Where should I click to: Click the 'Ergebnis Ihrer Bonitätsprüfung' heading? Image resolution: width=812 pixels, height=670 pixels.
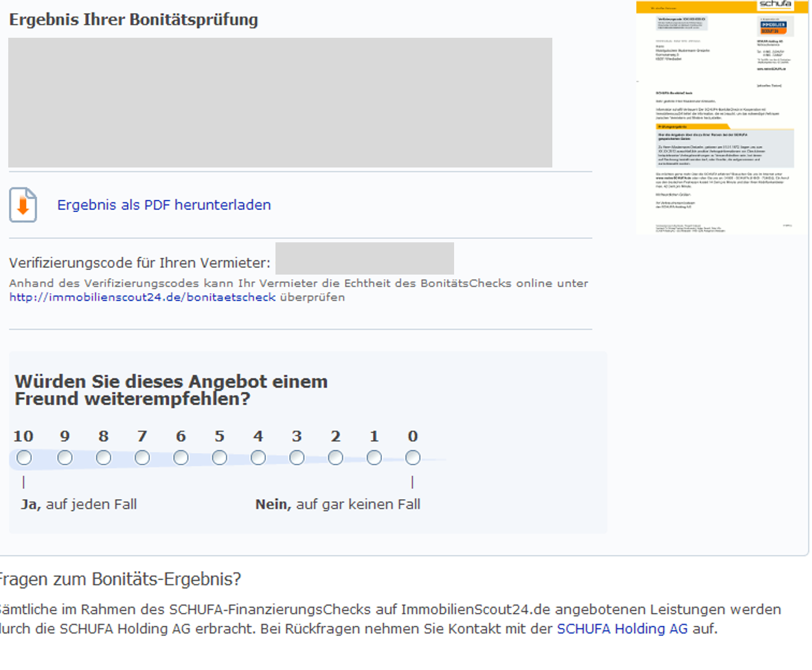click(x=133, y=20)
